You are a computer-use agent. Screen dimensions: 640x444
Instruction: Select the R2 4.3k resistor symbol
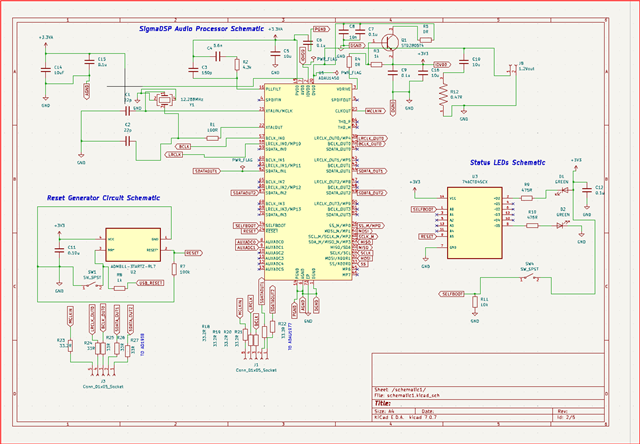pos(237,65)
